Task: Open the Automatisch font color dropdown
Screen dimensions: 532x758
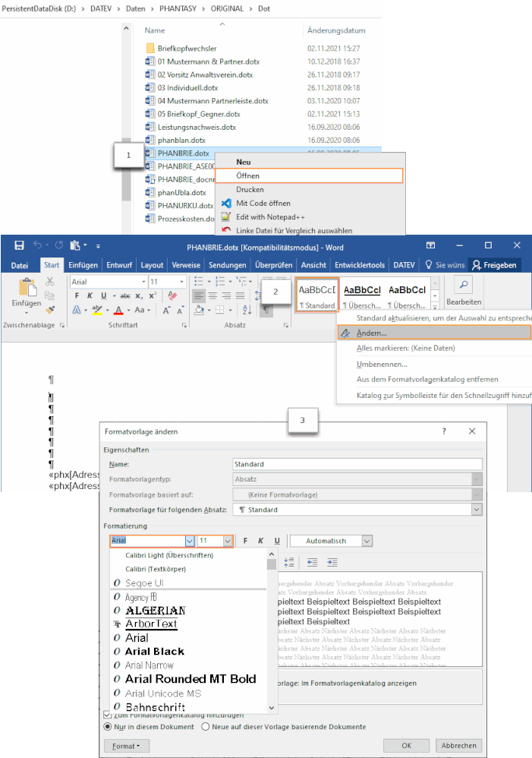Action: (367, 541)
